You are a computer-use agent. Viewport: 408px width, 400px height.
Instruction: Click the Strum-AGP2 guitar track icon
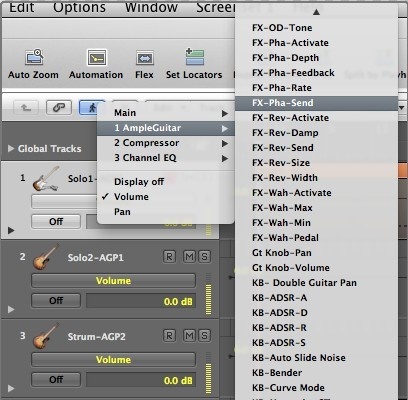46,336
